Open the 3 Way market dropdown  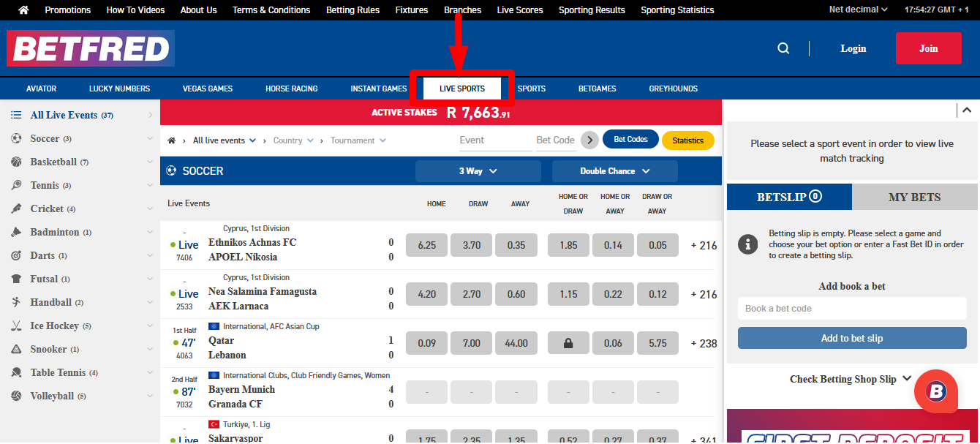pos(478,171)
